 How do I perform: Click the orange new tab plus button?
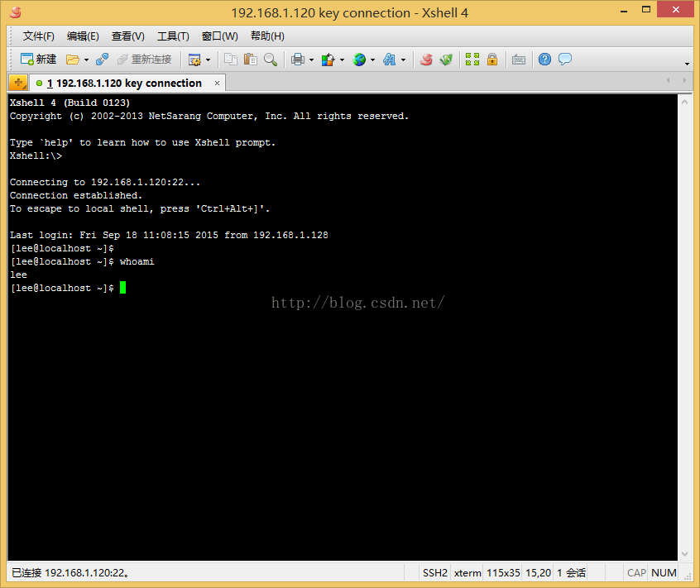[18, 83]
